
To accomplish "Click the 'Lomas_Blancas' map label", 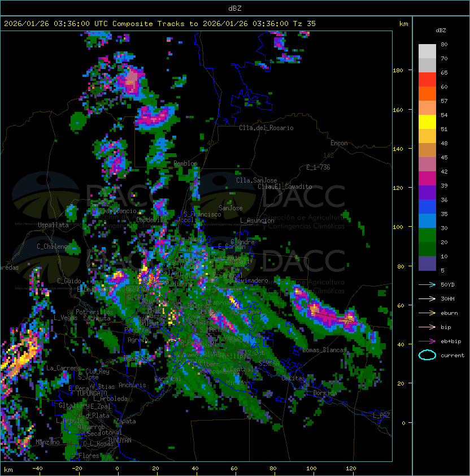I will tap(324, 350).
